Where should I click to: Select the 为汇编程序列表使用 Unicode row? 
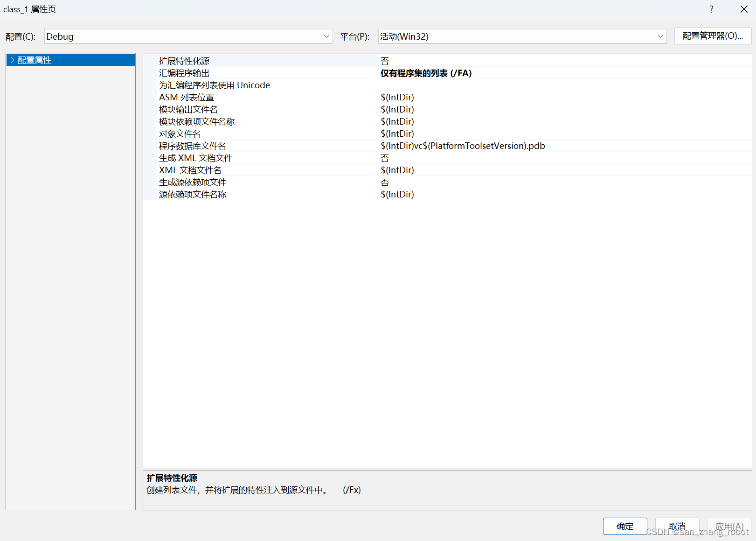214,85
